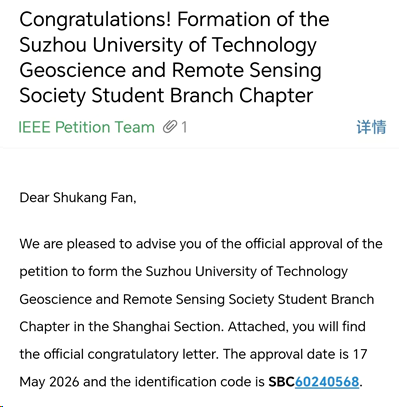Tap the Shanghai Section text in body
The image size is (399, 407).
(168, 327)
